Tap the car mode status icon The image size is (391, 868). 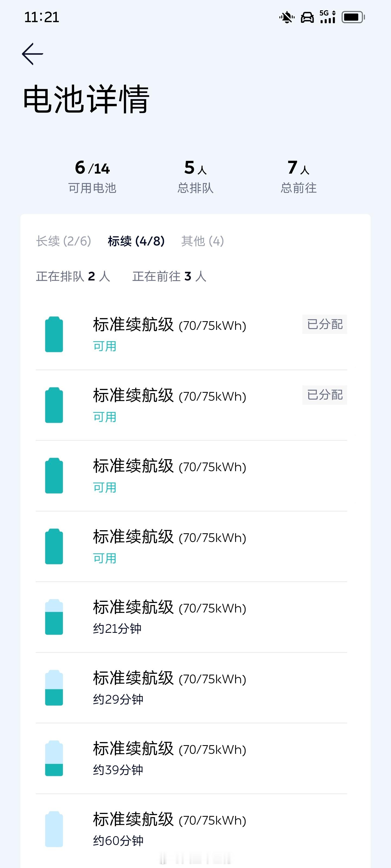coord(307,17)
